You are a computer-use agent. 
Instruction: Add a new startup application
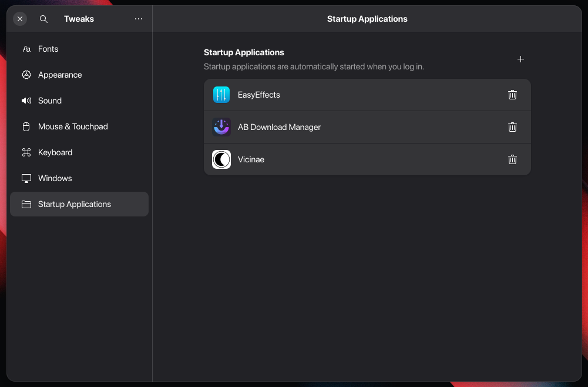tap(520, 59)
